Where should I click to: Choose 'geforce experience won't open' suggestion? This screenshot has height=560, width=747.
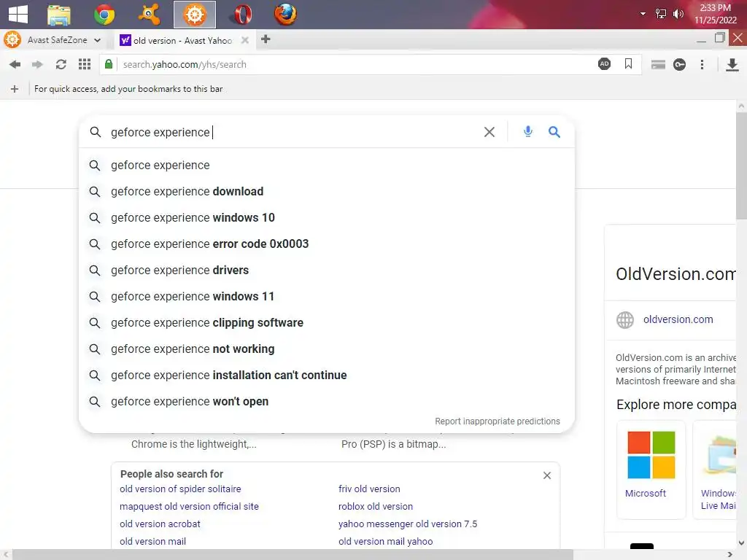pyautogui.click(x=327, y=402)
